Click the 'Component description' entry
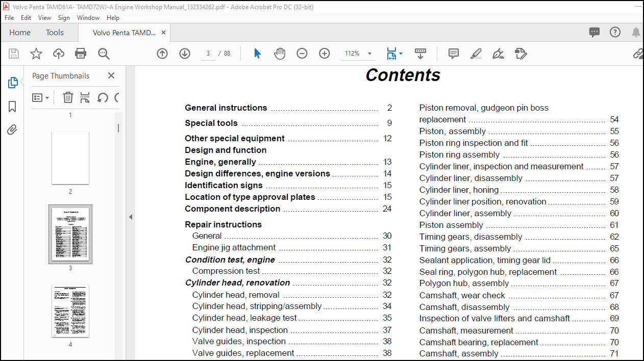The width and height of the screenshot is (644, 361). (288, 209)
